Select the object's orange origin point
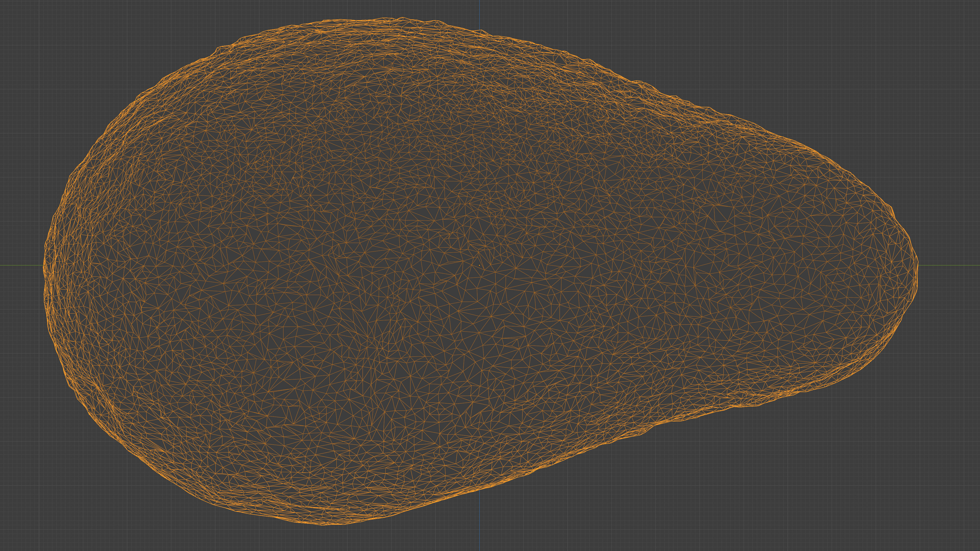The image size is (980, 551). [479, 265]
